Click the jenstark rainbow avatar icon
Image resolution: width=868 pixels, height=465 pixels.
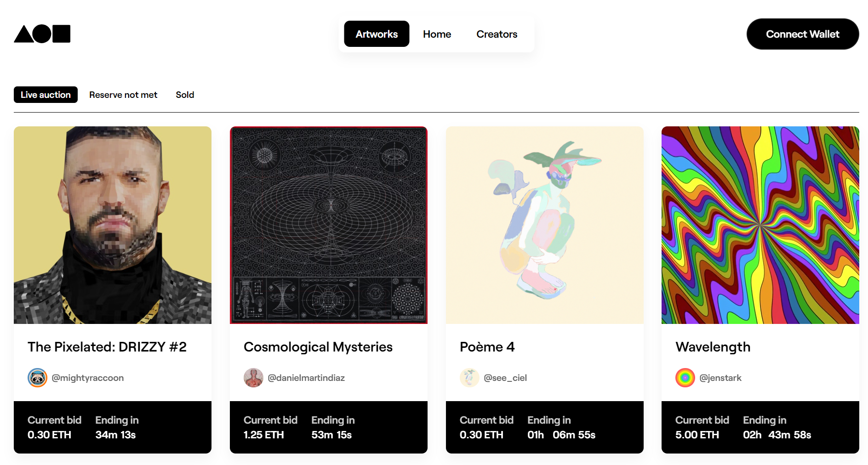pyautogui.click(x=685, y=378)
